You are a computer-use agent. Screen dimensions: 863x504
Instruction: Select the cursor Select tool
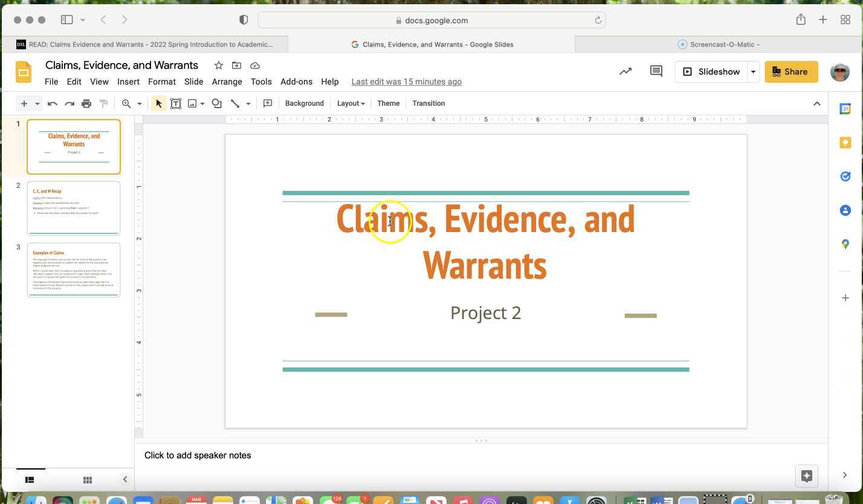[158, 103]
